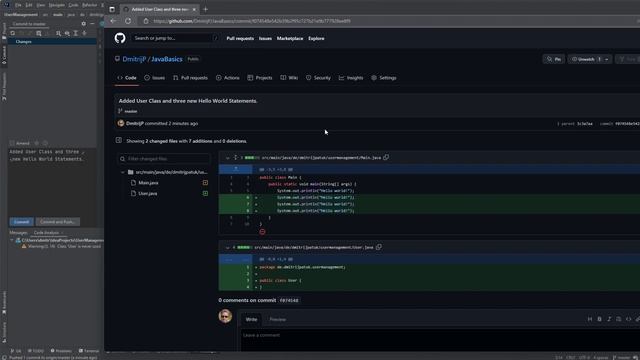Click italic formatting icon in comment toolbar
The width and height of the screenshot is (640, 360).
[609, 319]
